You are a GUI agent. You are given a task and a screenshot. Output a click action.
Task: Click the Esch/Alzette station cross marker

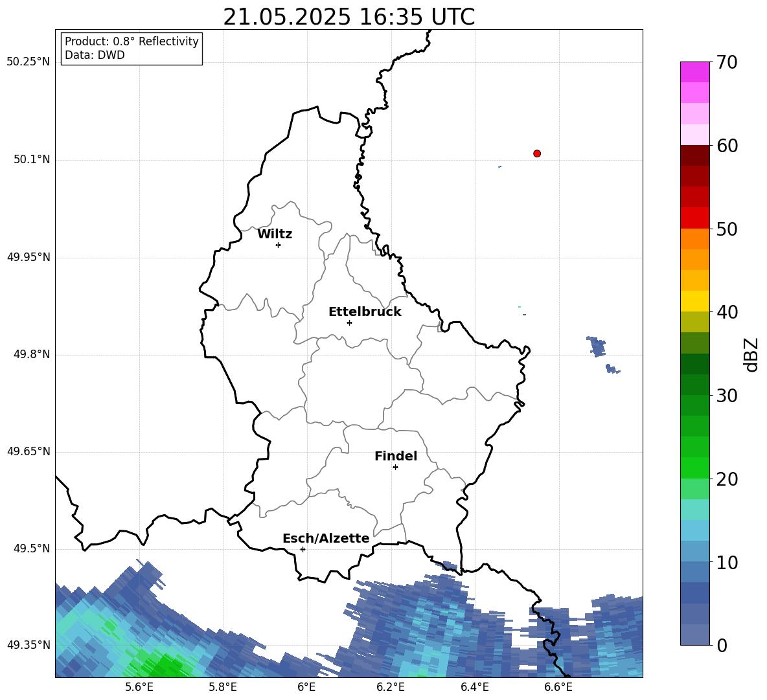(303, 549)
